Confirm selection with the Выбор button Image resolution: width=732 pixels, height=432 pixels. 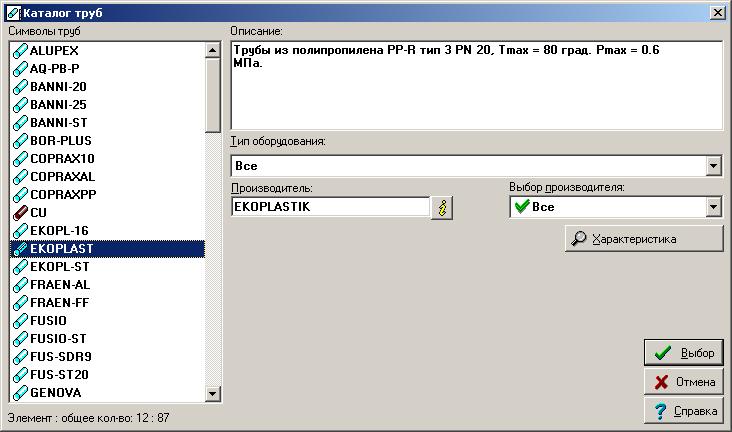point(683,353)
